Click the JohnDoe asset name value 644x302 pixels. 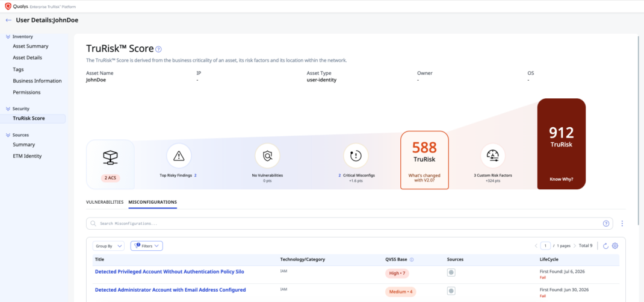tap(96, 80)
